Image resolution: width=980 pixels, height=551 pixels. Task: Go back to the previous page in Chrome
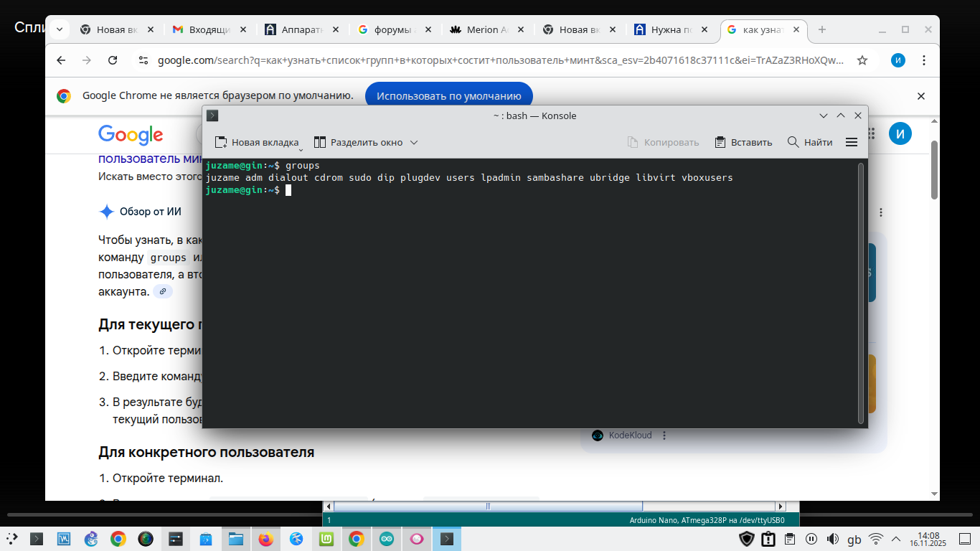(x=61, y=60)
